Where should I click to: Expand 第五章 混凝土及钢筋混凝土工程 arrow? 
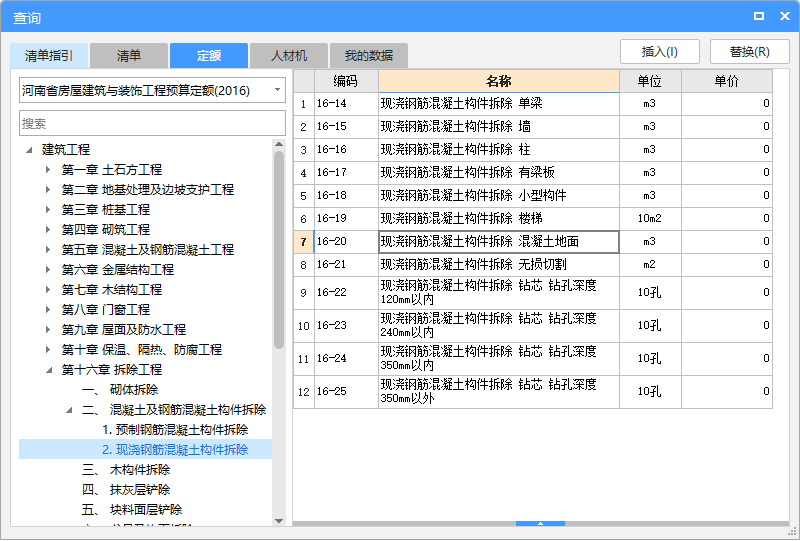point(48,249)
